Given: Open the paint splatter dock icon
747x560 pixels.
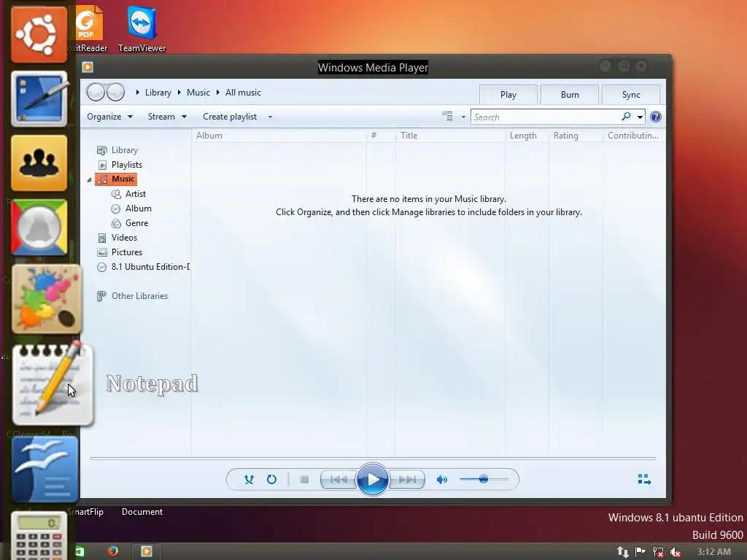Looking at the screenshot, I should 46,299.
